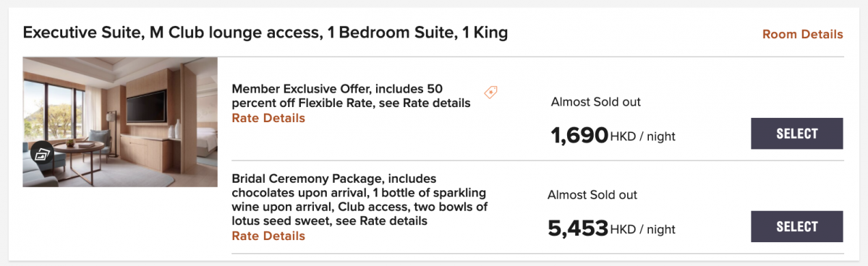Click Almost Sold out above the 1,690 rate
This screenshot has width=868, height=266.
pos(596,102)
